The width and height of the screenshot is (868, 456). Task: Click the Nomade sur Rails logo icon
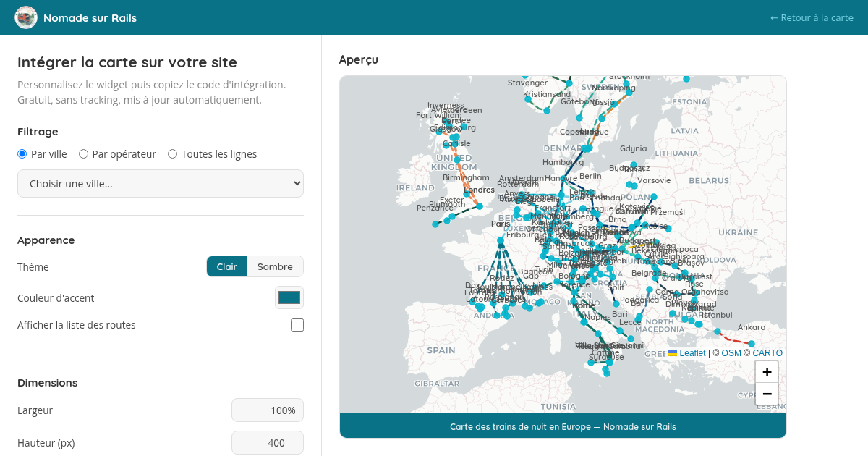[26, 17]
